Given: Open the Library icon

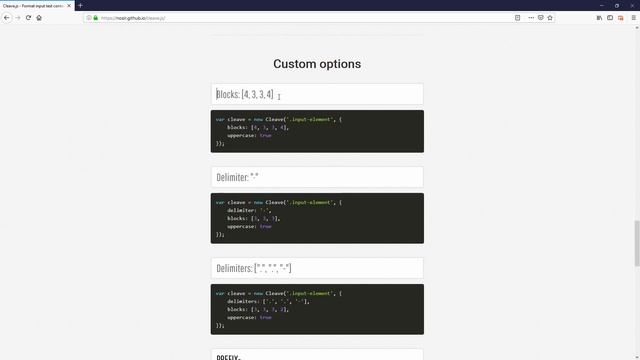Looking at the screenshot, I should click(x=599, y=18).
